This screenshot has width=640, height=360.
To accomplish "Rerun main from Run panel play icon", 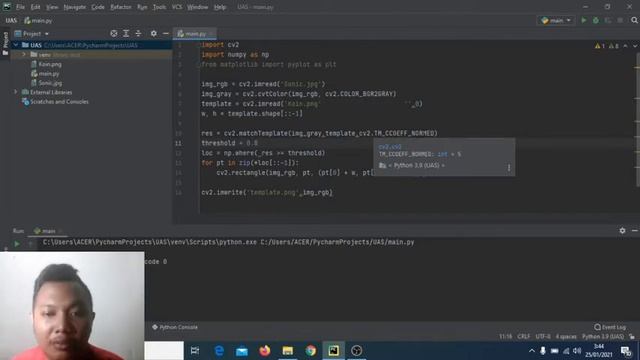I will tap(17, 244).
